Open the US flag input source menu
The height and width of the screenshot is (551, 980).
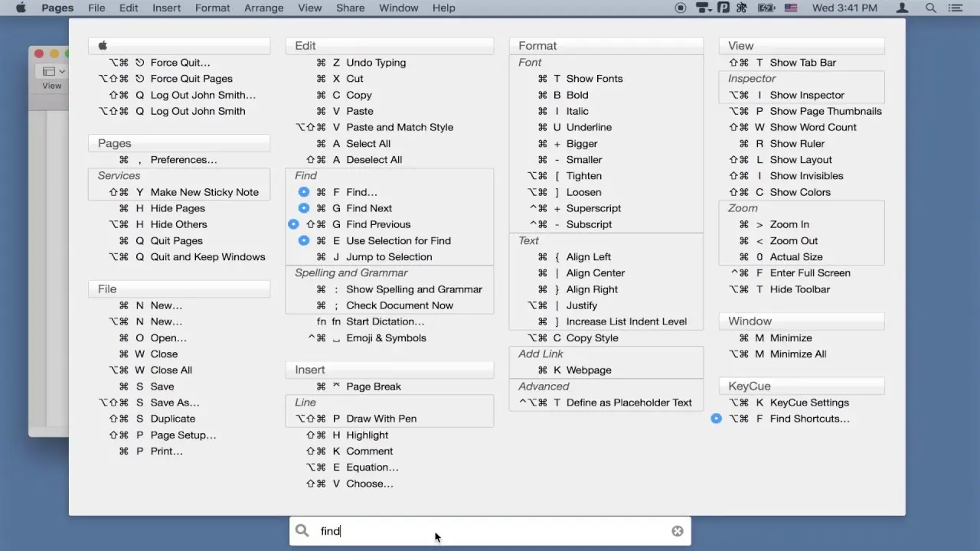[791, 8]
